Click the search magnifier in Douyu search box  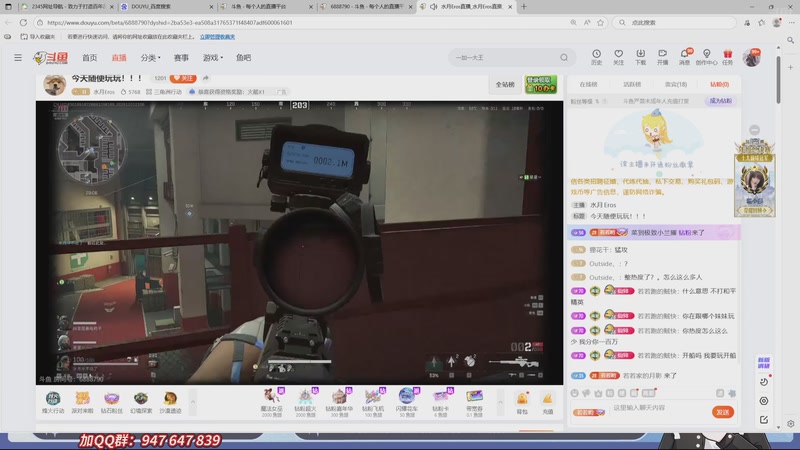[x=564, y=58]
